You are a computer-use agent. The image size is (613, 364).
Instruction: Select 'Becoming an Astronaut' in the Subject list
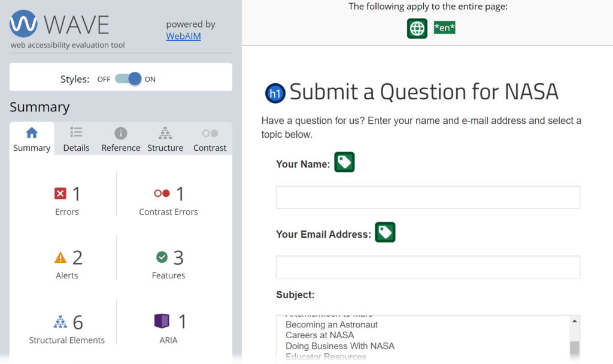point(332,325)
